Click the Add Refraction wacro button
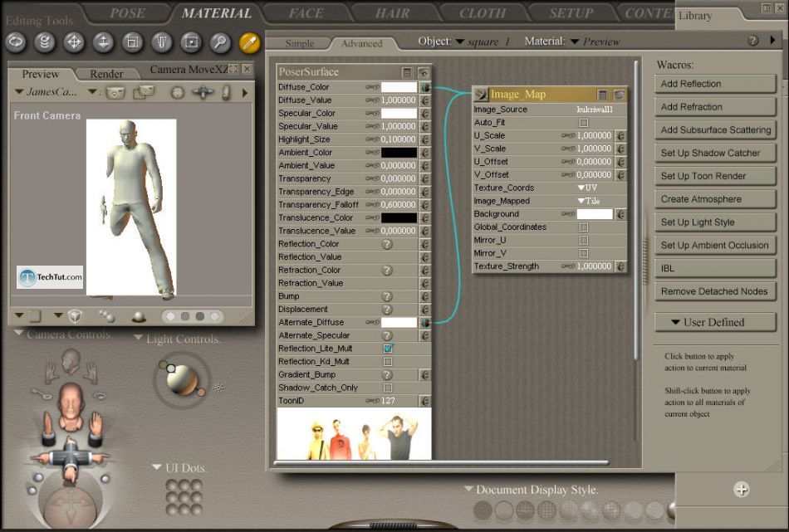The height and width of the screenshot is (532, 789). pyautogui.click(x=714, y=107)
